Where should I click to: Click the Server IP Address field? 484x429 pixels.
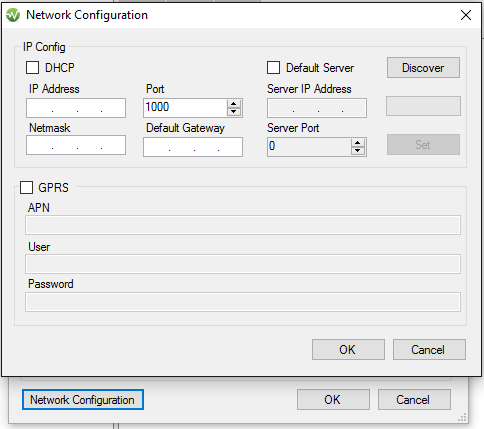tap(317, 108)
